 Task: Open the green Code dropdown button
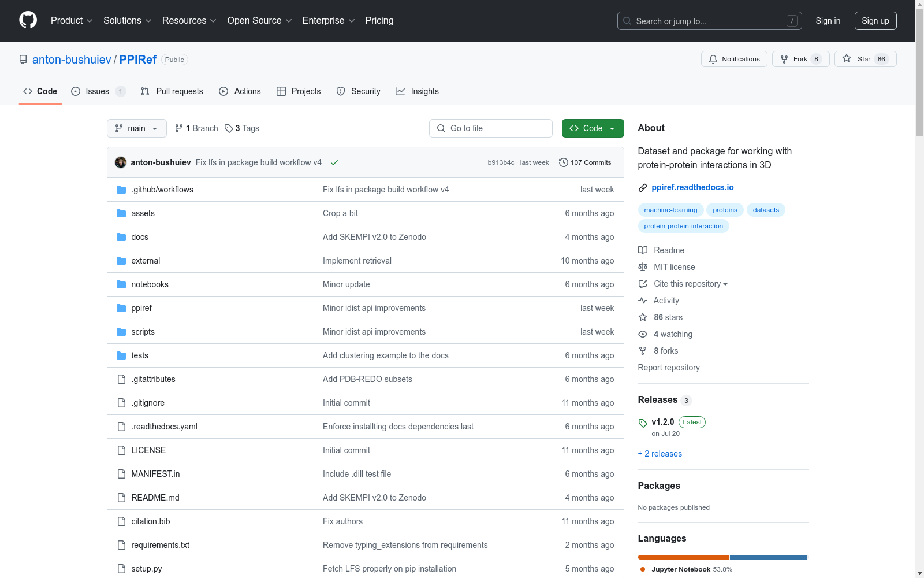[593, 128]
